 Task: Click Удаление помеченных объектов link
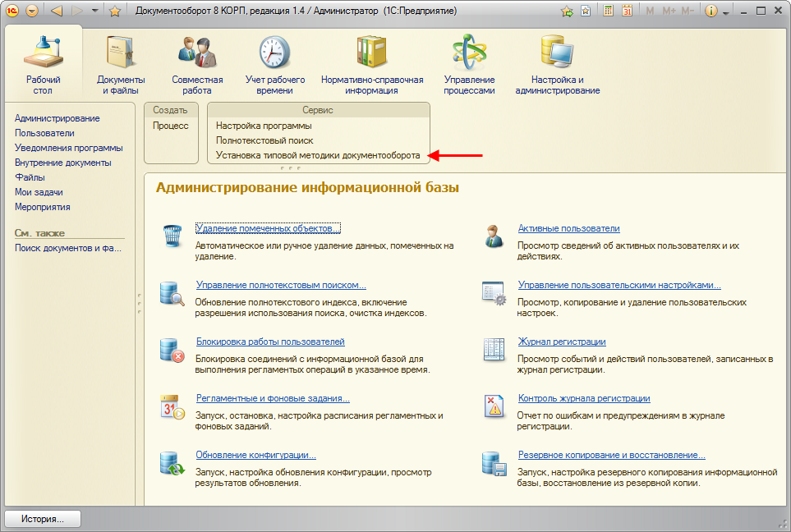(268, 228)
